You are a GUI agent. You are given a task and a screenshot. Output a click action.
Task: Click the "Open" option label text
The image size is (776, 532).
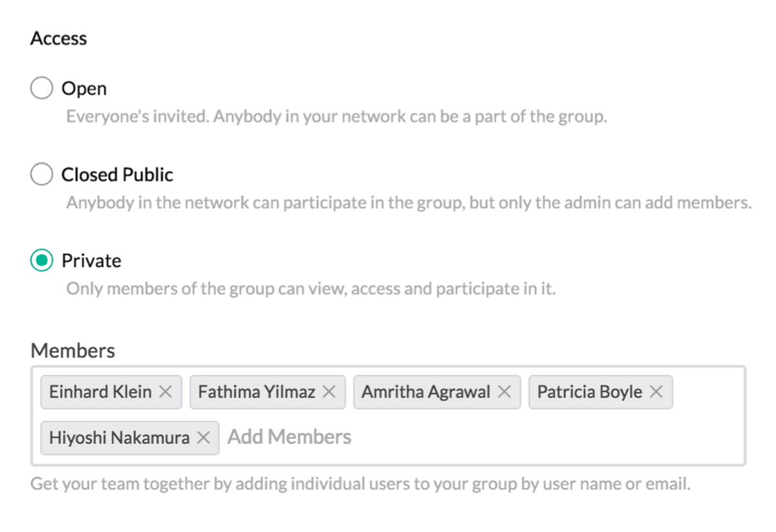pyautogui.click(x=84, y=89)
